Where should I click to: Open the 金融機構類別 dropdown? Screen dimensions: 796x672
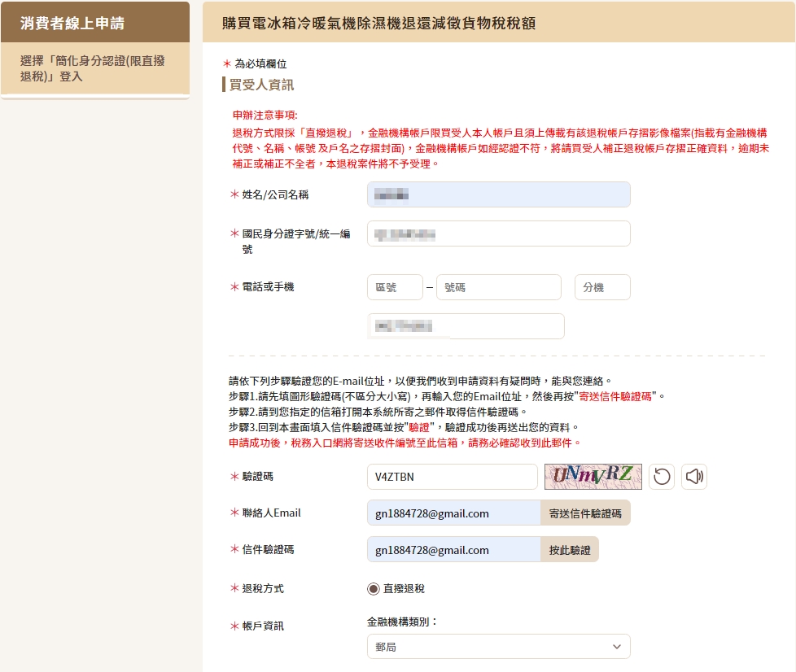click(498, 647)
